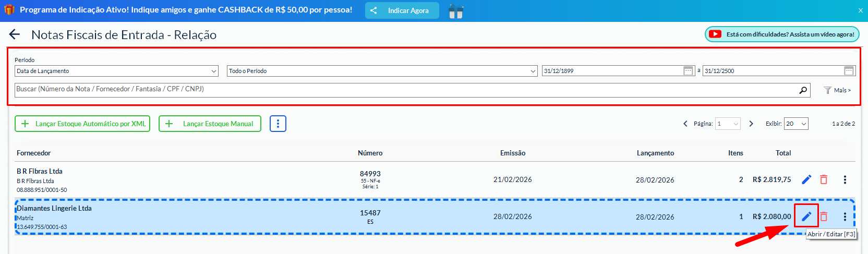The width and height of the screenshot is (868, 254).
Task: Click Lançar Estoque Manual button
Action: 210,124
